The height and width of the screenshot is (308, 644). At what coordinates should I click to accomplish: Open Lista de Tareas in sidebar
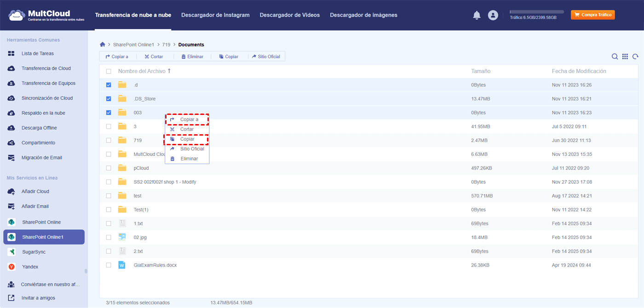38,53
